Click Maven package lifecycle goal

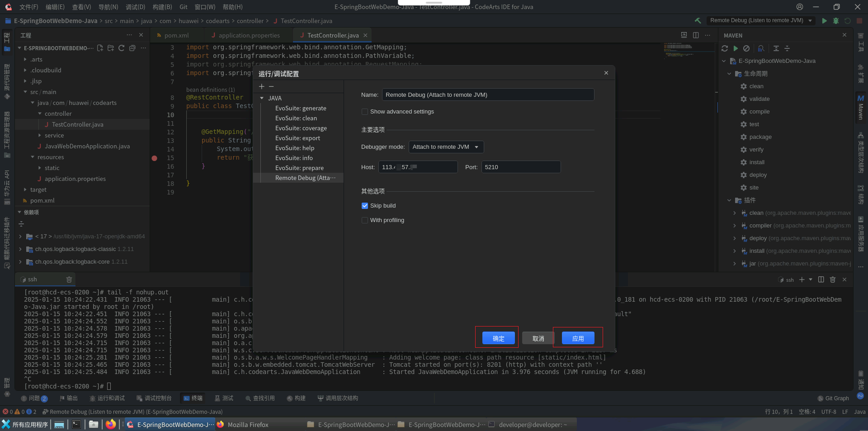tap(760, 137)
